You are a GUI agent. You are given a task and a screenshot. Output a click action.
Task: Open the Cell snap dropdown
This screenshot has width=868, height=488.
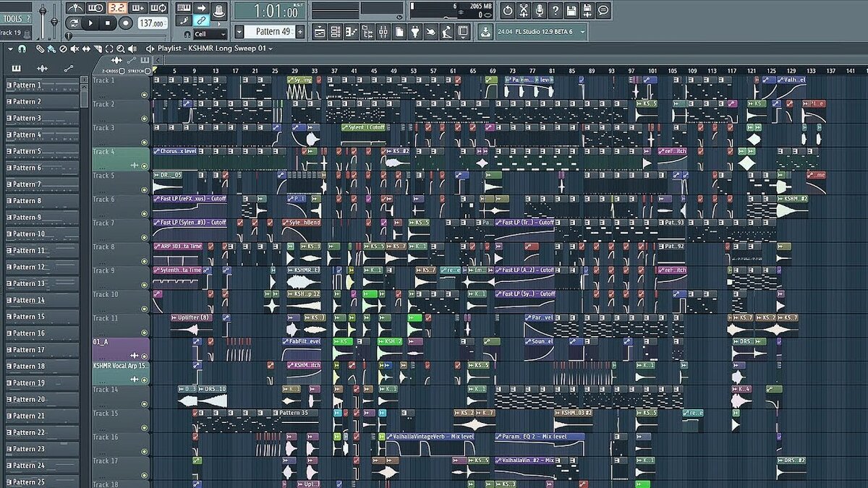[x=210, y=35]
